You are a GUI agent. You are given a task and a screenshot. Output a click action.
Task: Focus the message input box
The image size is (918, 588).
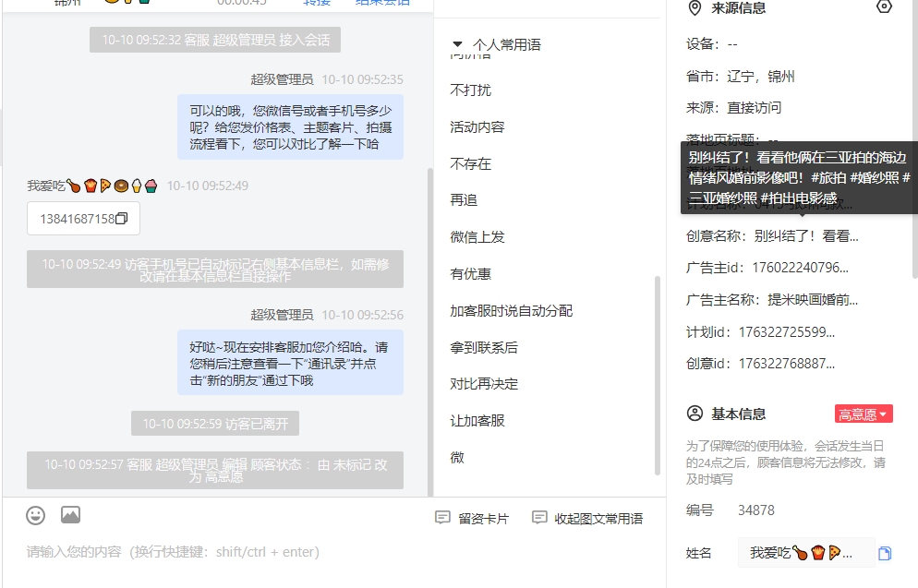coord(333,552)
